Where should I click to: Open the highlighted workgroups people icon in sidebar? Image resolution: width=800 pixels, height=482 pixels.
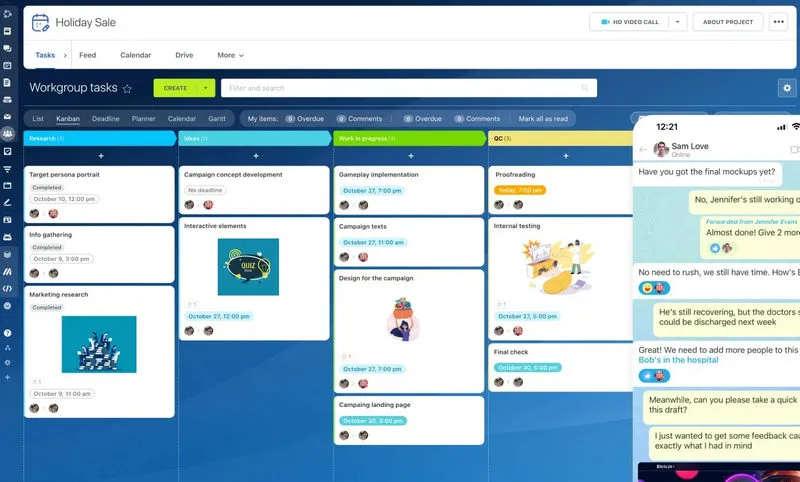(8, 134)
